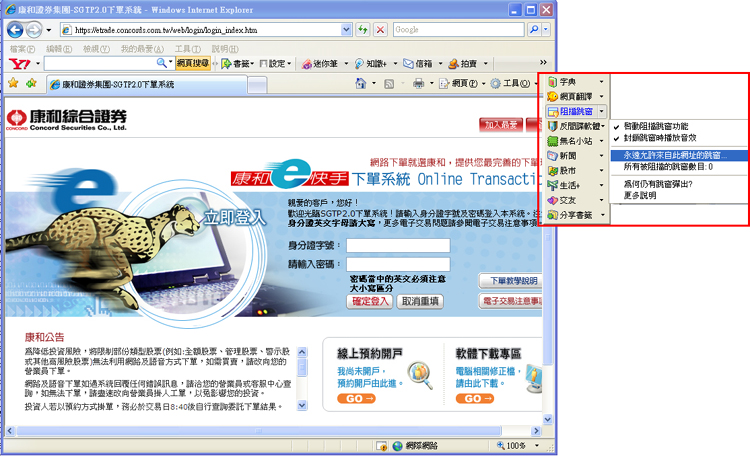Click the 確定登入 login button
The height and width of the screenshot is (456, 750).
tap(370, 301)
